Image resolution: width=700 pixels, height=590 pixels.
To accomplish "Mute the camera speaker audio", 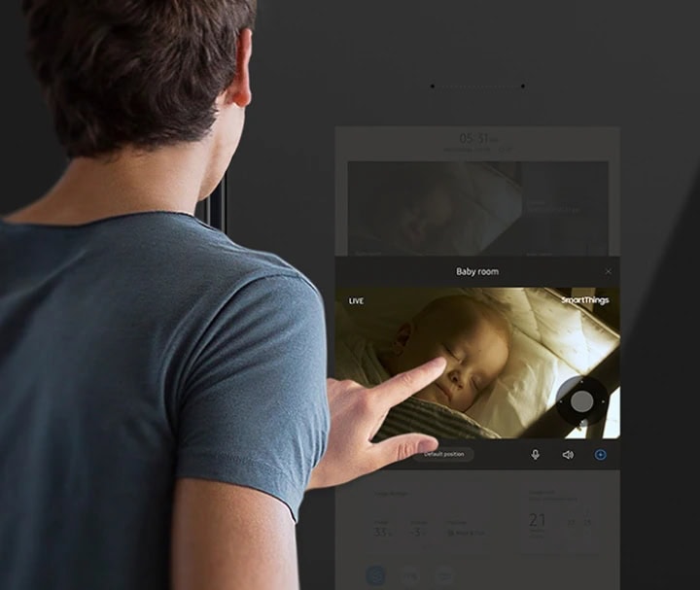I will tap(568, 454).
